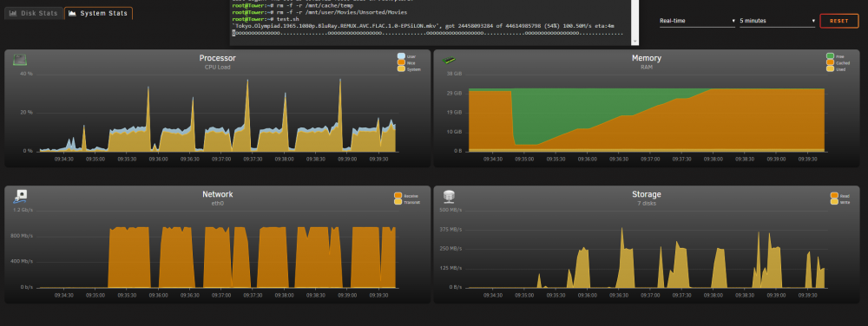This screenshot has width=868, height=326.
Task: Click the RESET button
Action: [x=838, y=21]
